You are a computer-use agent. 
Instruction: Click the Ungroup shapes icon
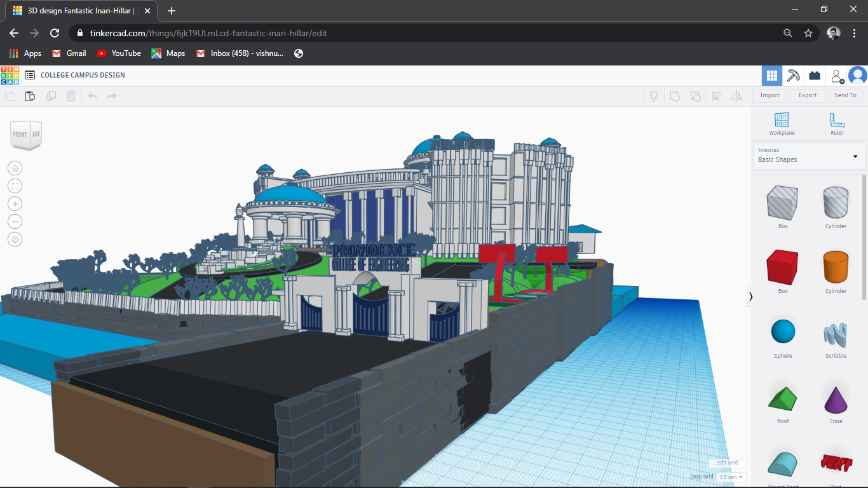point(696,96)
